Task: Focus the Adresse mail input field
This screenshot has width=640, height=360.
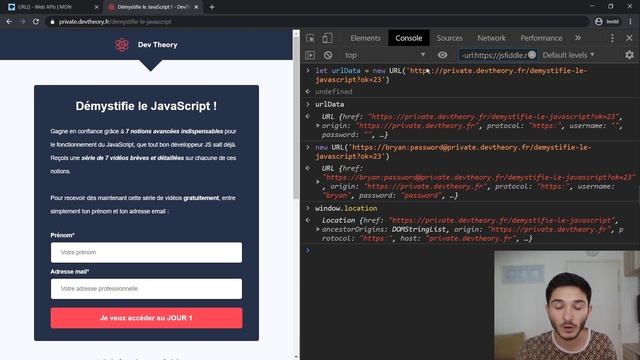Action: pos(146,289)
